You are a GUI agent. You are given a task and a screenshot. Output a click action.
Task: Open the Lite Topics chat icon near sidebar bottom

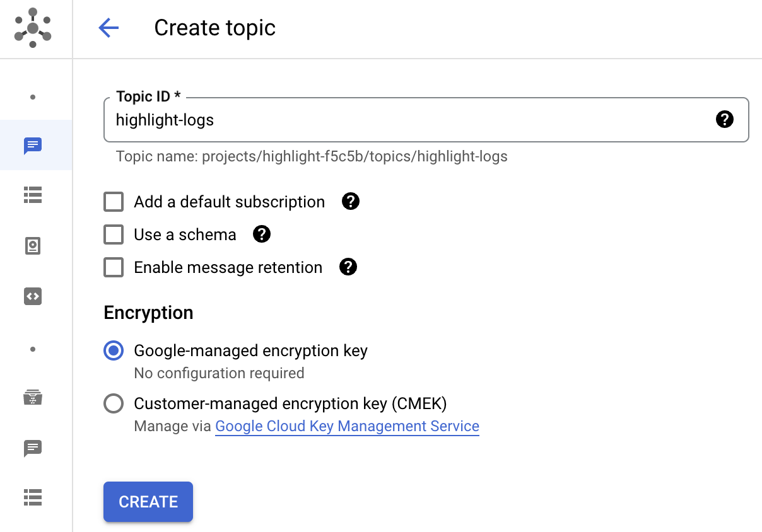pyautogui.click(x=33, y=448)
